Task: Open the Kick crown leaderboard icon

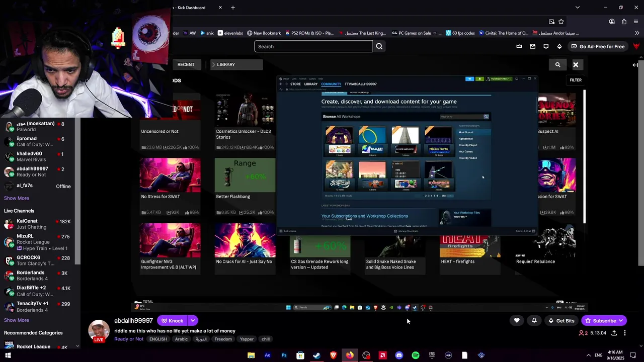Action: pyautogui.click(x=519, y=46)
